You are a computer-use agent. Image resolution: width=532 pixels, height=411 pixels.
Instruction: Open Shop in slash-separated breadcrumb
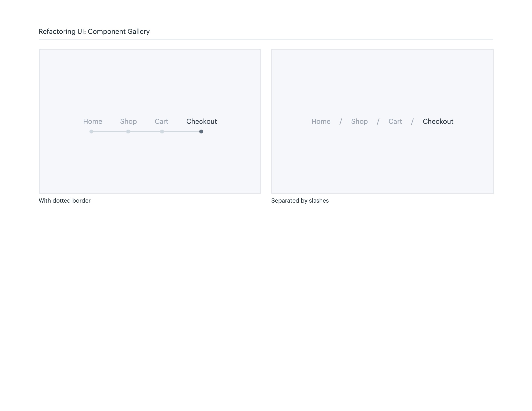pos(359,121)
